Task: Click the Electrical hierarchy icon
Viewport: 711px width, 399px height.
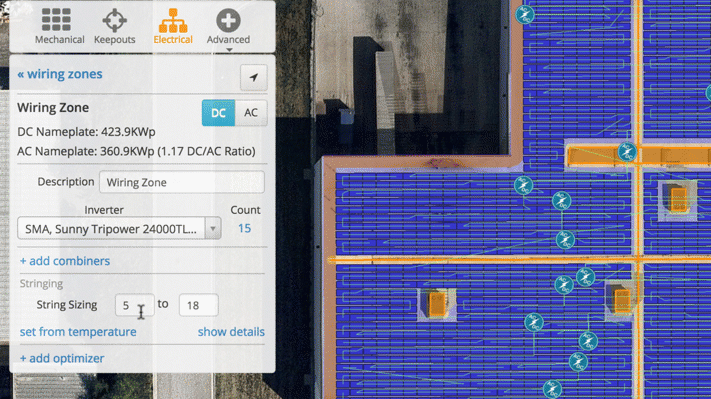Action: 173,20
